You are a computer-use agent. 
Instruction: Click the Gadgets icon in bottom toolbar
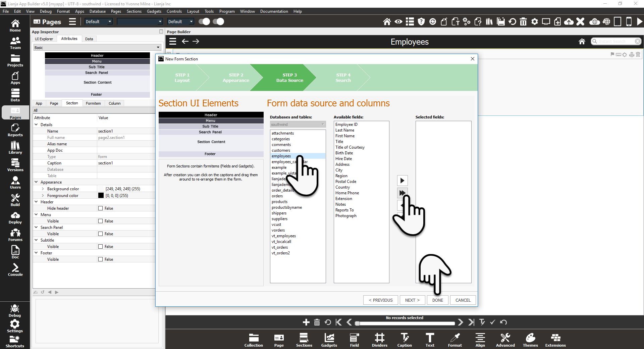[329, 340]
